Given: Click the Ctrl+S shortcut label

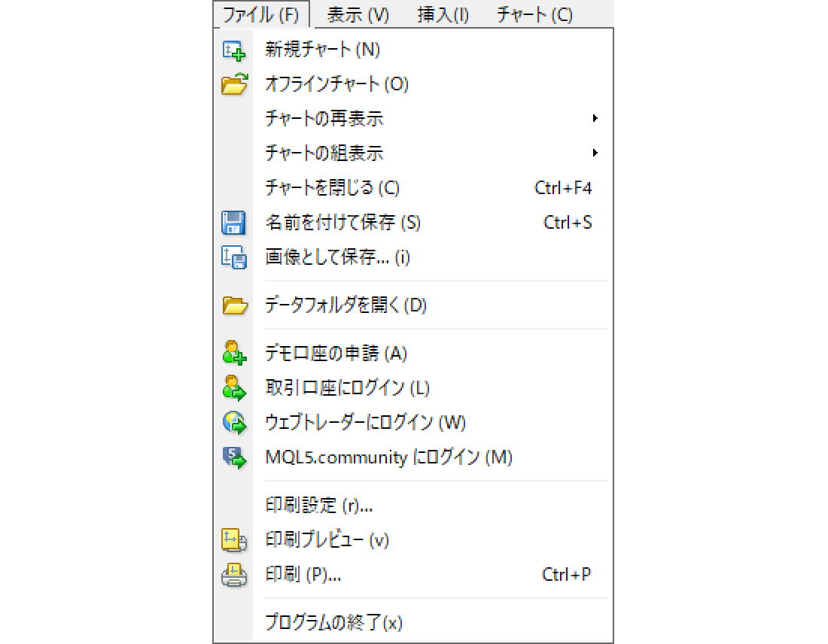Looking at the screenshot, I should pos(568,223).
